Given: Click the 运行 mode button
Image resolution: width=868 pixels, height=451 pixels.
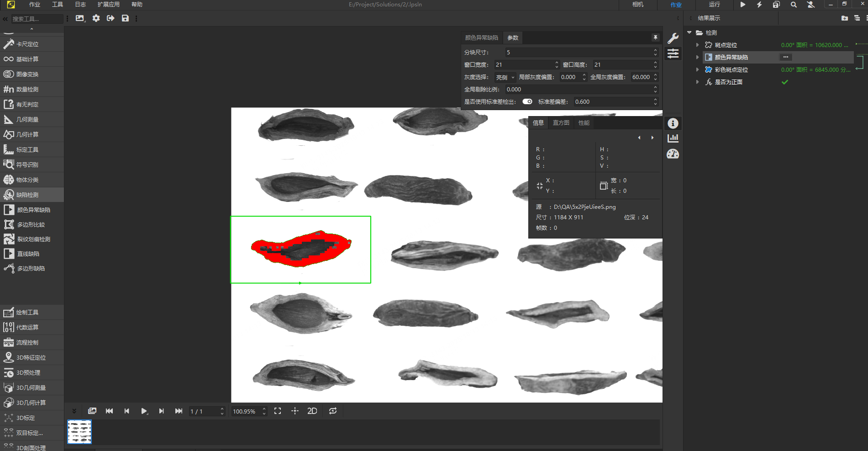Looking at the screenshot, I should (x=714, y=5).
